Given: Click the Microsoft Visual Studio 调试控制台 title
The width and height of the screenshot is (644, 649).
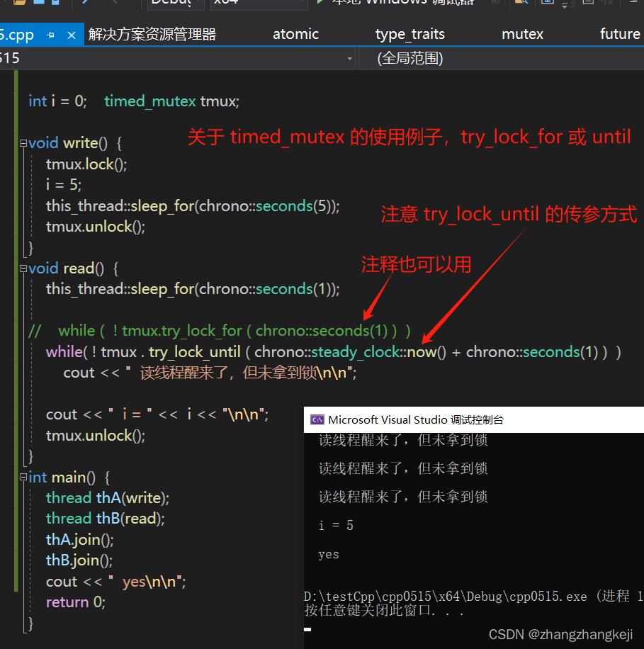Looking at the screenshot, I should point(416,419).
